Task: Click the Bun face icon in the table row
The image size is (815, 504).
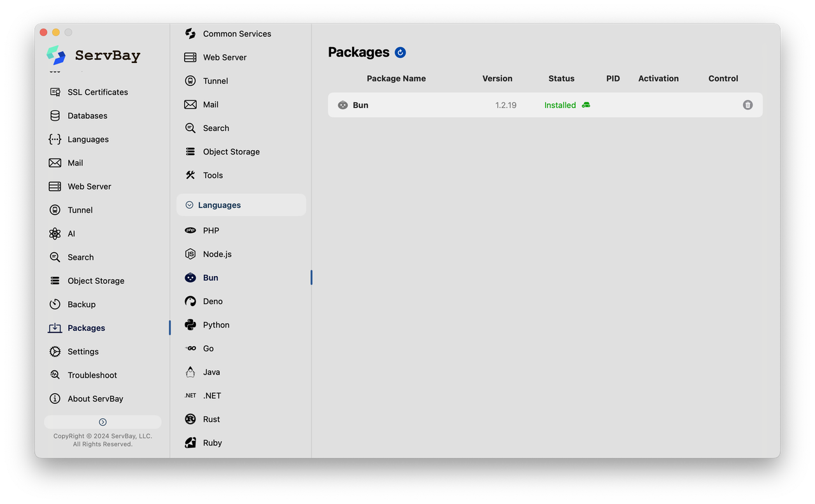Action: pos(343,105)
